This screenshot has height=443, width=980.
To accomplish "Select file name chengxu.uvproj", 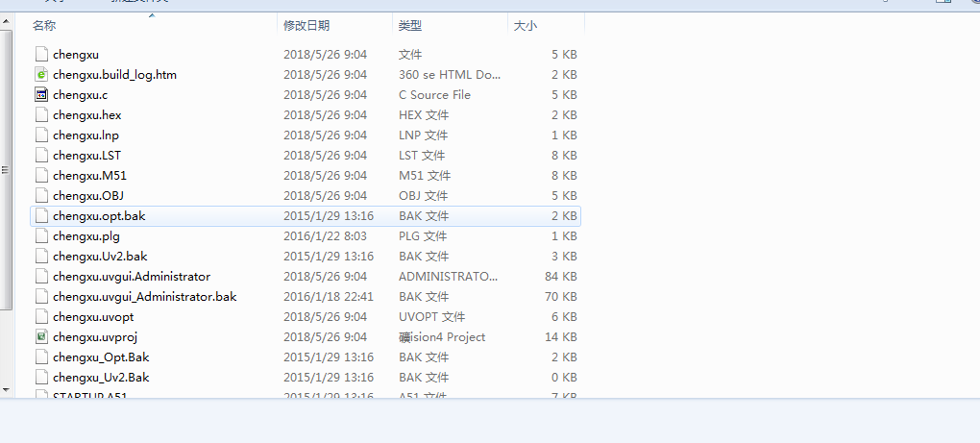I will point(95,336).
